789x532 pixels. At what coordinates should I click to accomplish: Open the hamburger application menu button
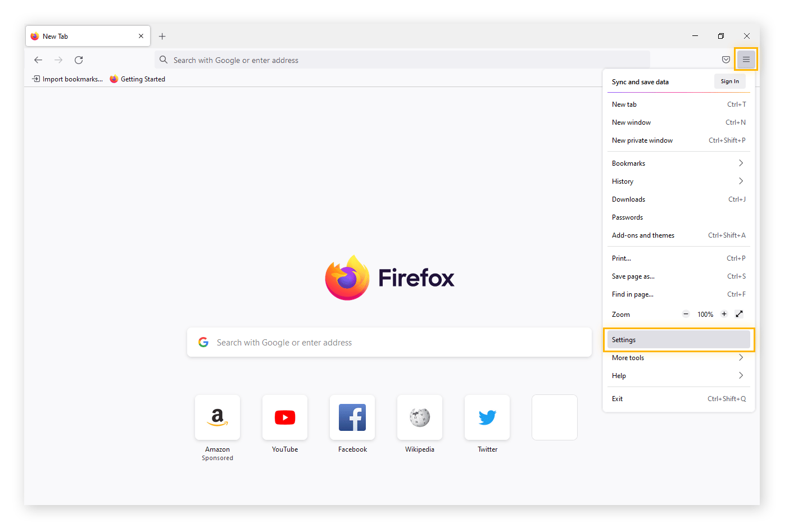pyautogui.click(x=746, y=60)
